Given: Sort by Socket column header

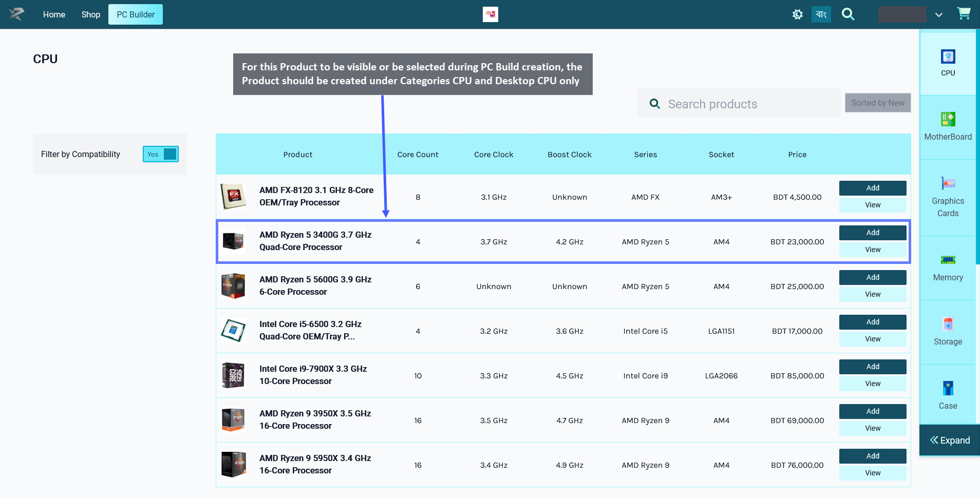Looking at the screenshot, I should [x=721, y=155].
